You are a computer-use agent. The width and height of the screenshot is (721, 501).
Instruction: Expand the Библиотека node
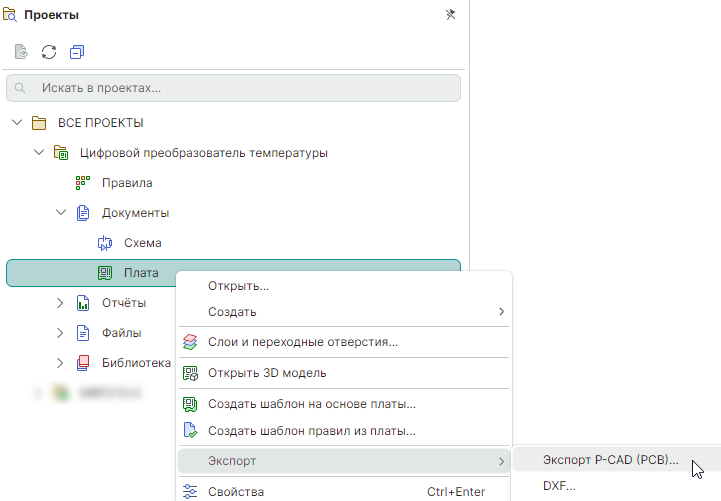tap(60, 363)
